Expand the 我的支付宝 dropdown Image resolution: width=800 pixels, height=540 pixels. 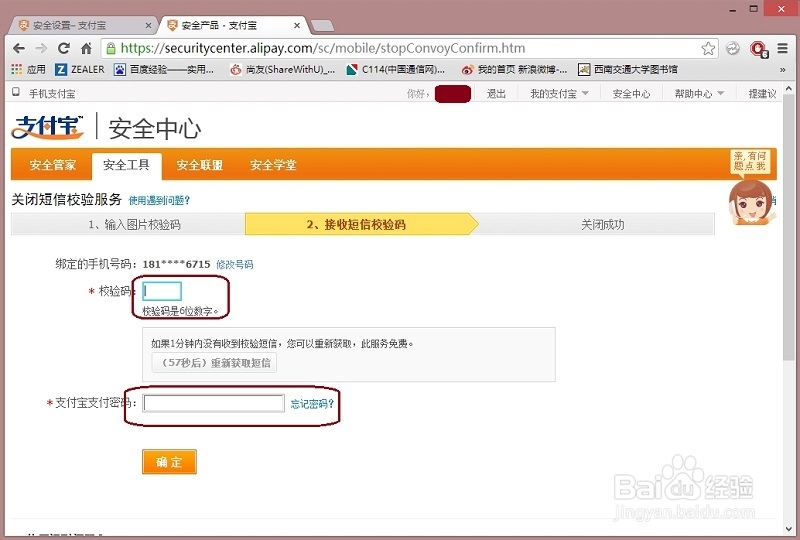559,93
